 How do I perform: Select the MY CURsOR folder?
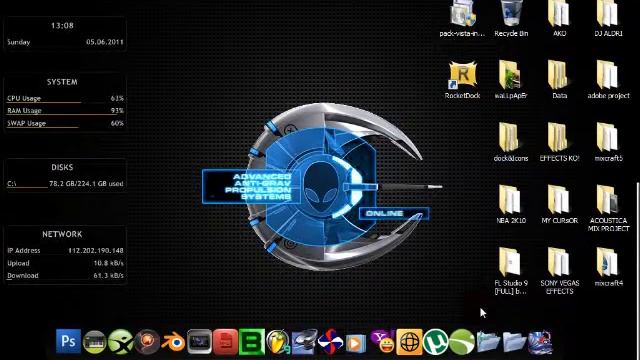559,204
